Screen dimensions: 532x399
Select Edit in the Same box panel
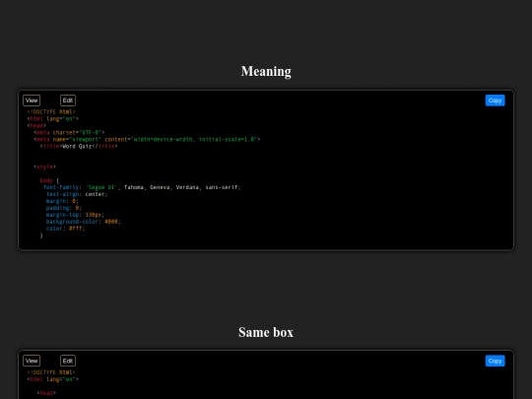click(x=68, y=361)
